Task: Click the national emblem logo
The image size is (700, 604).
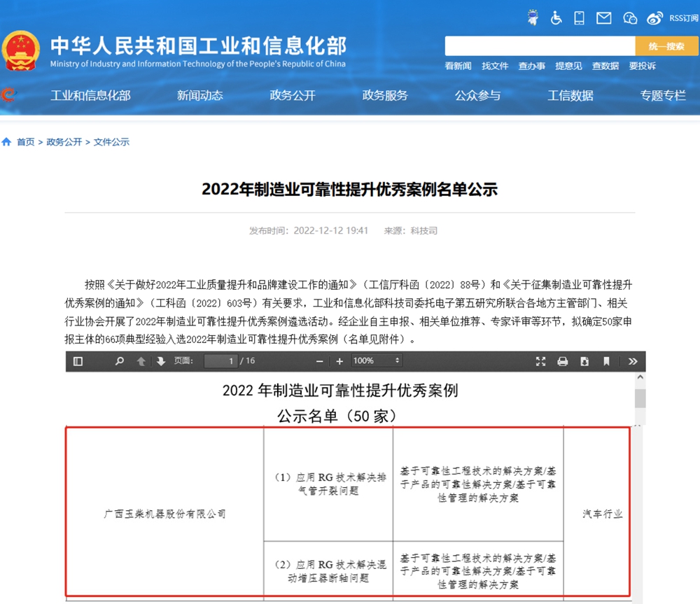Action: (20, 51)
